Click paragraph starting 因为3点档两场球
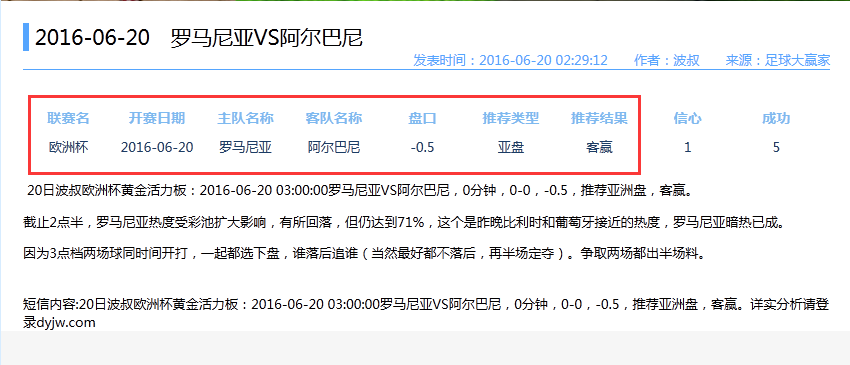 [364, 253]
